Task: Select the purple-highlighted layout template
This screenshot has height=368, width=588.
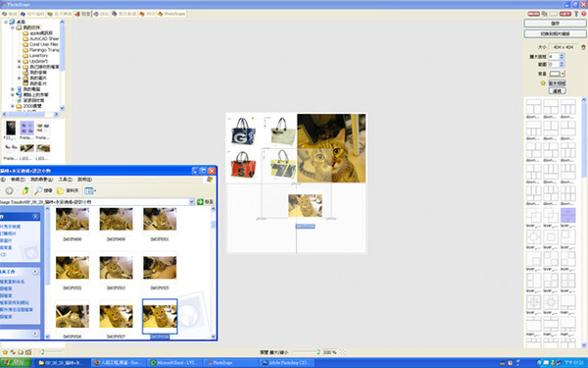Action: [x=567, y=216]
